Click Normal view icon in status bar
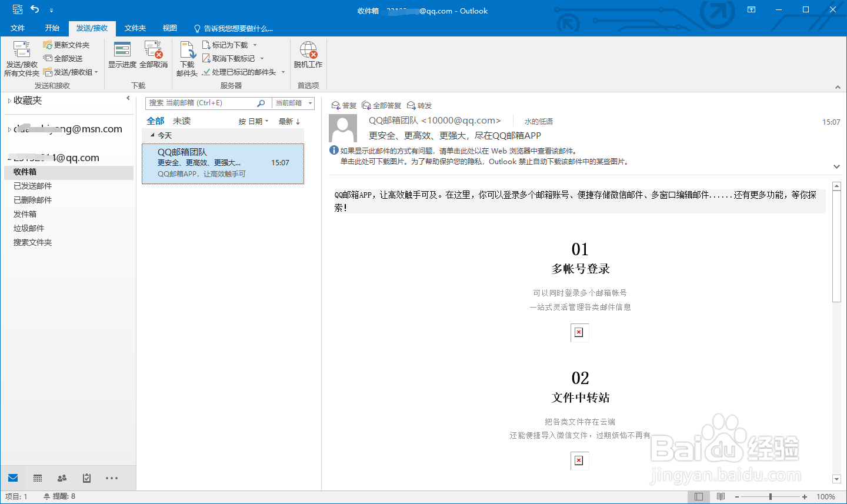The image size is (847, 504). (x=699, y=497)
